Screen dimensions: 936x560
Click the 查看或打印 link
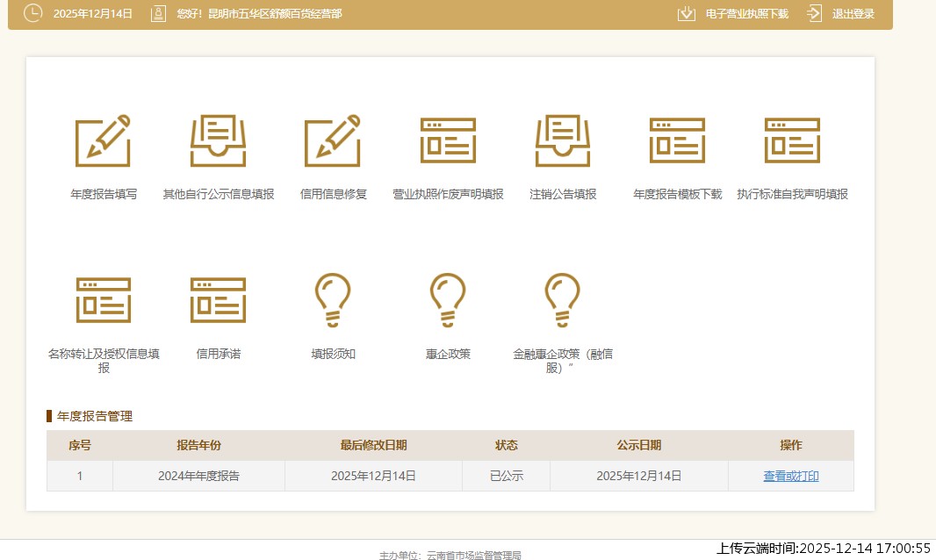tap(790, 475)
